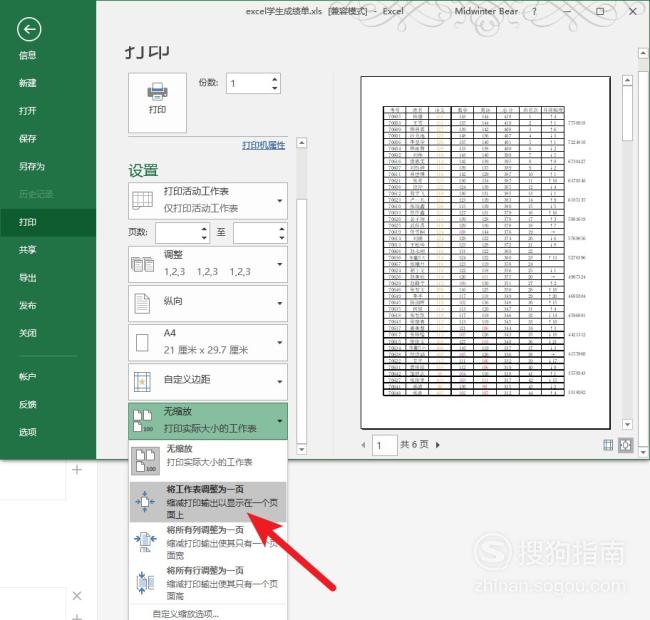Open the 纵向 orientation dropdown
650x620 pixels.
[208, 303]
